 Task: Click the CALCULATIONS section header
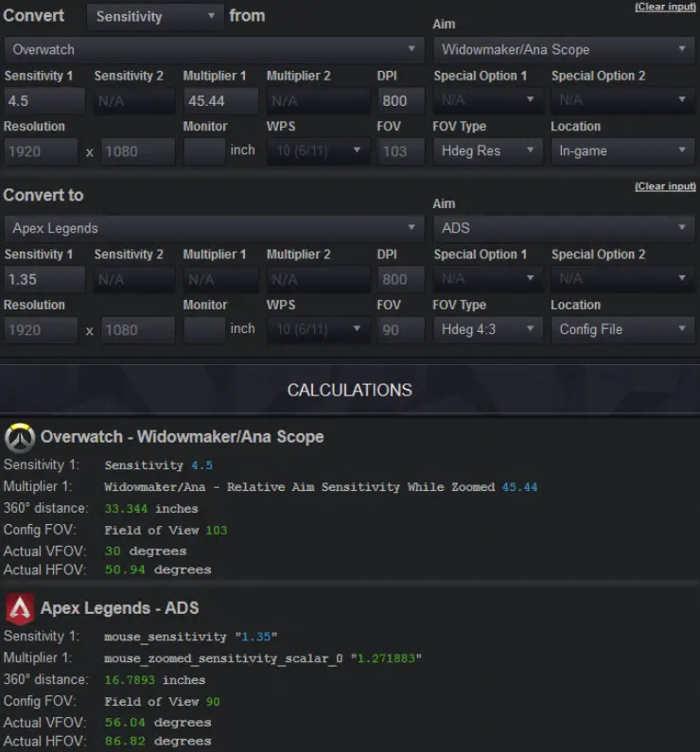click(x=349, y=391)
